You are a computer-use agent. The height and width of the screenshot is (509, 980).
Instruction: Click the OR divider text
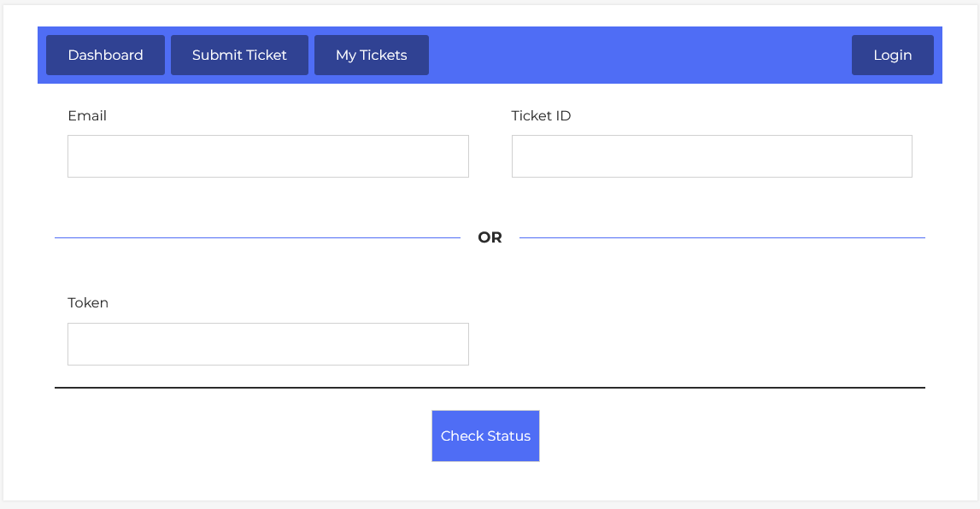[x=490, y=237]
